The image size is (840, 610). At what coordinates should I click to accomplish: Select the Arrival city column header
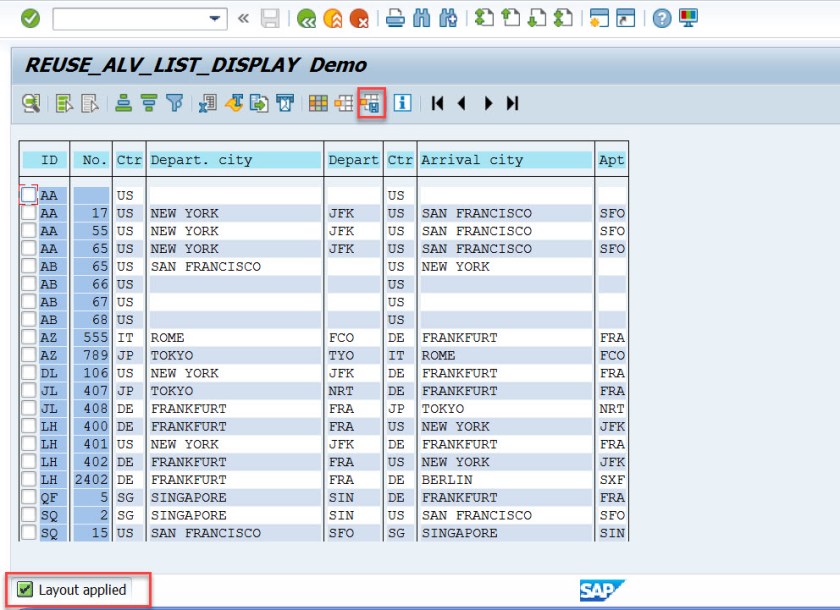point(505,160)
